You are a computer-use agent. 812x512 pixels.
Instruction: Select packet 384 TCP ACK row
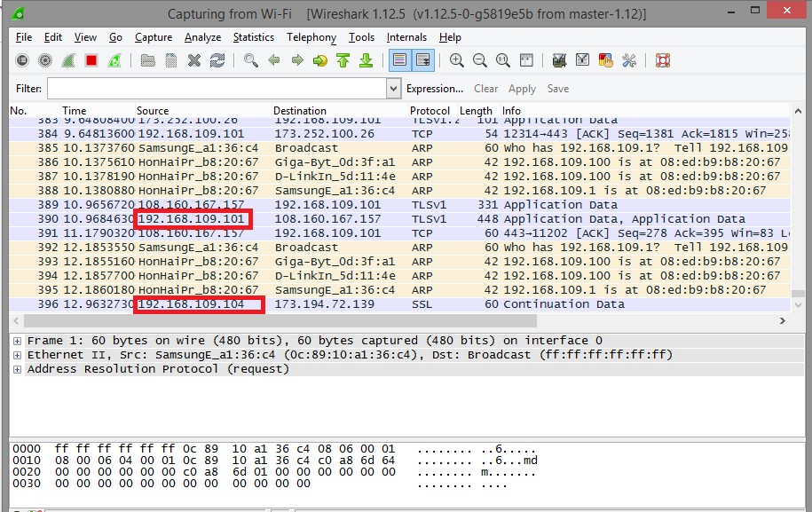[x=399, y=134]
